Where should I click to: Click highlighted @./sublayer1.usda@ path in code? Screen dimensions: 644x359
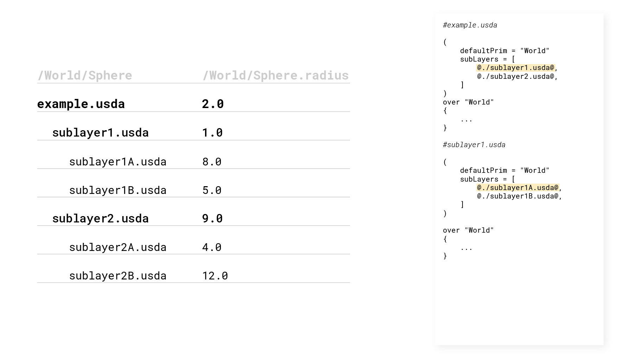[516, 68]
